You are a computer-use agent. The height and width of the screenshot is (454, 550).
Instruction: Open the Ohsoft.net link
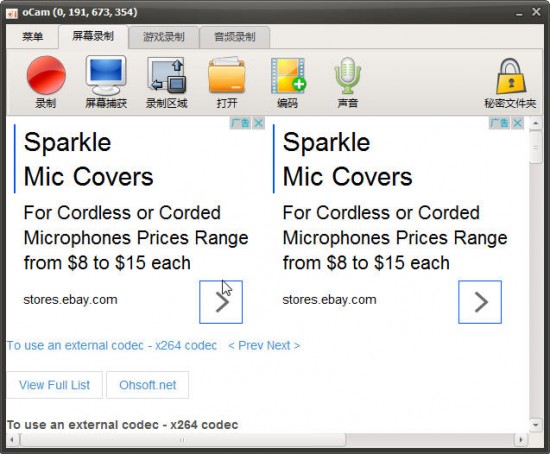(148, 385)
